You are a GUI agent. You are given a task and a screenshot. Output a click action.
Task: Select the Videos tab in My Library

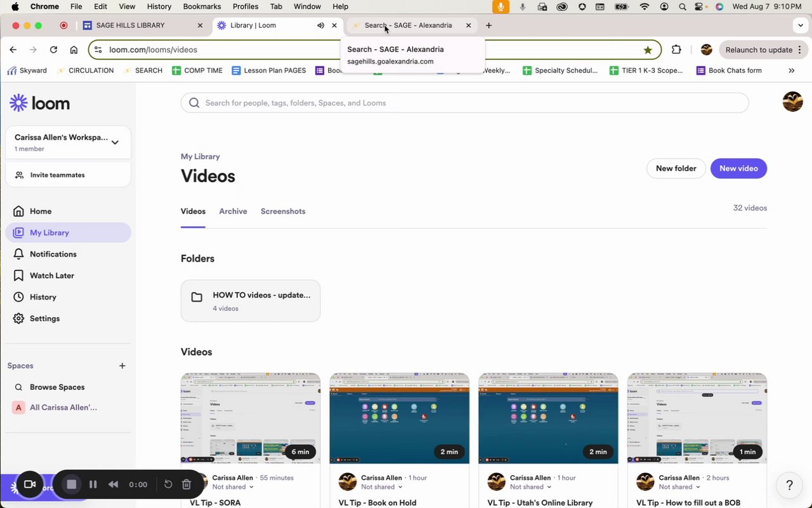click(193, 211)
